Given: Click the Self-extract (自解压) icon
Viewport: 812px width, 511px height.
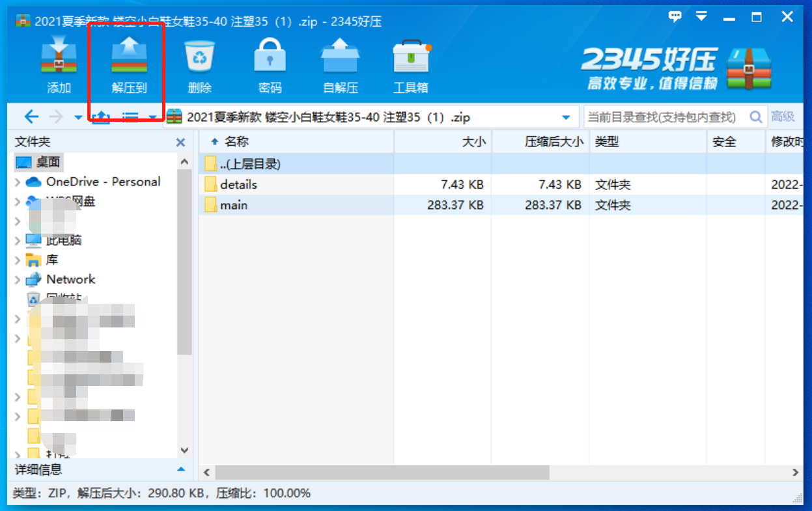Looking at the screenshot, I should click(x=341, y=58).
